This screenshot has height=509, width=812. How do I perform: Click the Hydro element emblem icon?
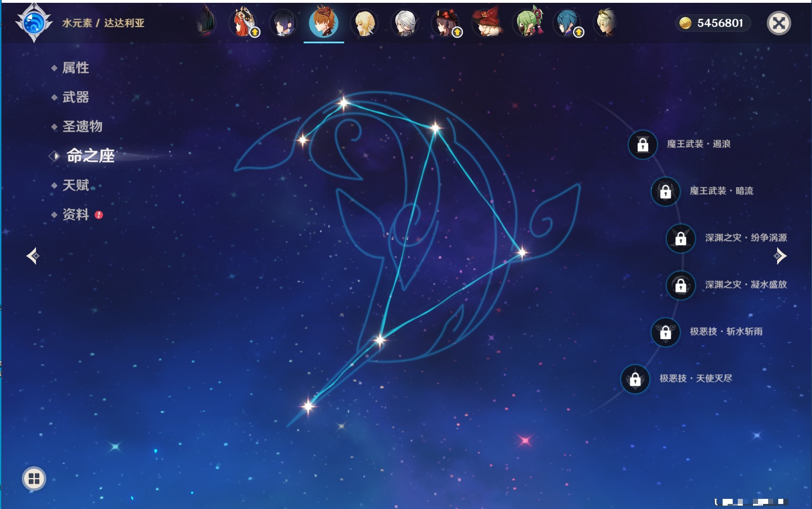(x=34, y=23)
